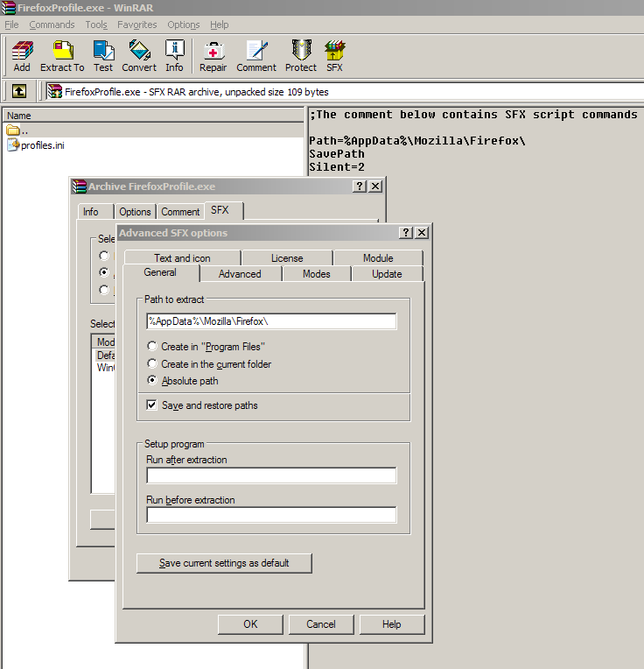The height and width of the screenshot is (669, 644).
Task: Click the Run before extraction field
Action: pyautogui.click(x=271, y=515)
